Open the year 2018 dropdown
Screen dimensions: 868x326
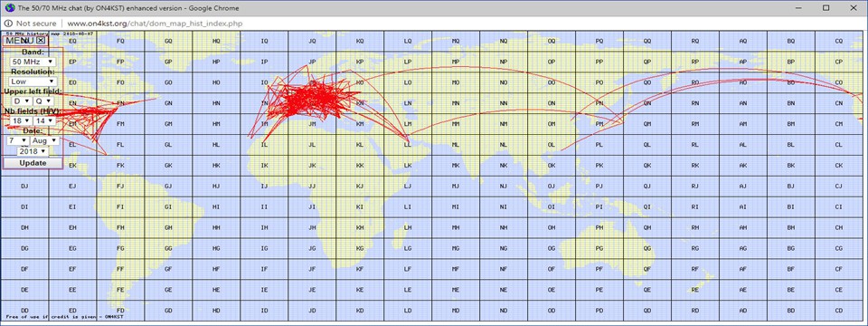pyautogui.click(x=33, y=151)
